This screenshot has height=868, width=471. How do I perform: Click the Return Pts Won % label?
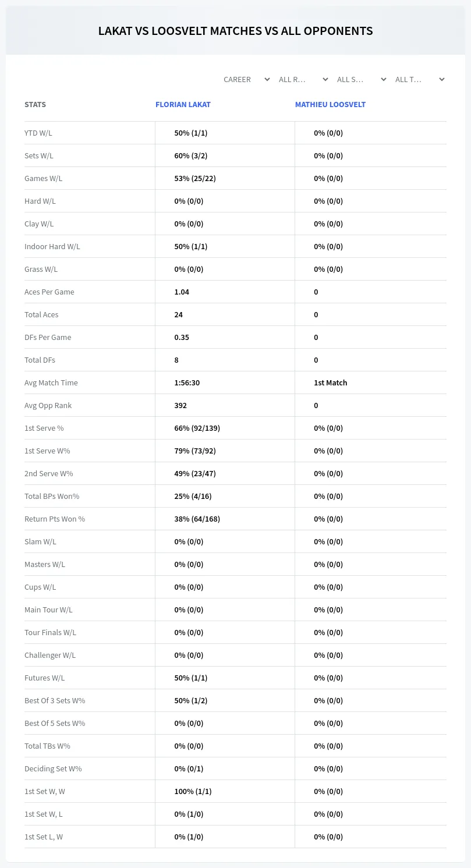pos(55,519)
